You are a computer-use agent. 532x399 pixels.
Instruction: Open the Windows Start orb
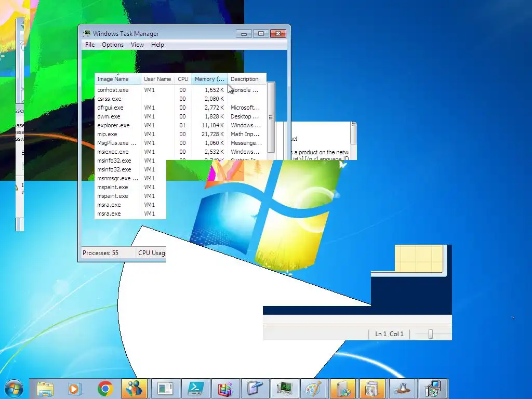click(14, 389)
